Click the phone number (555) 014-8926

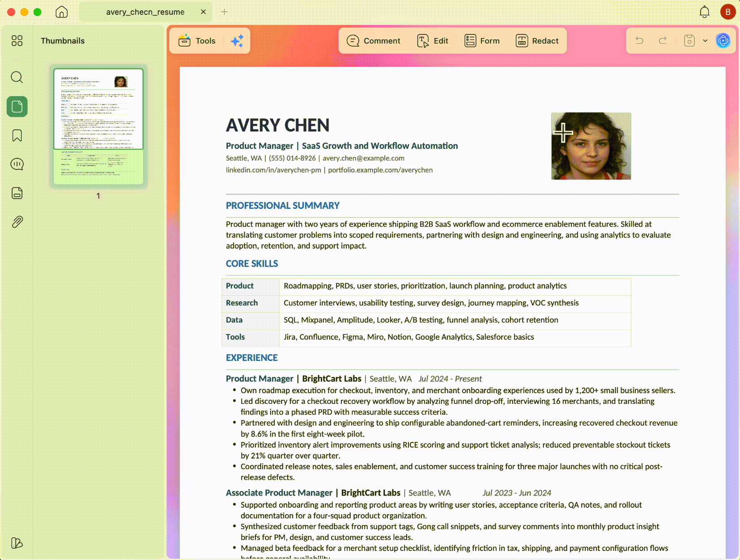click(x=292, y=158)
